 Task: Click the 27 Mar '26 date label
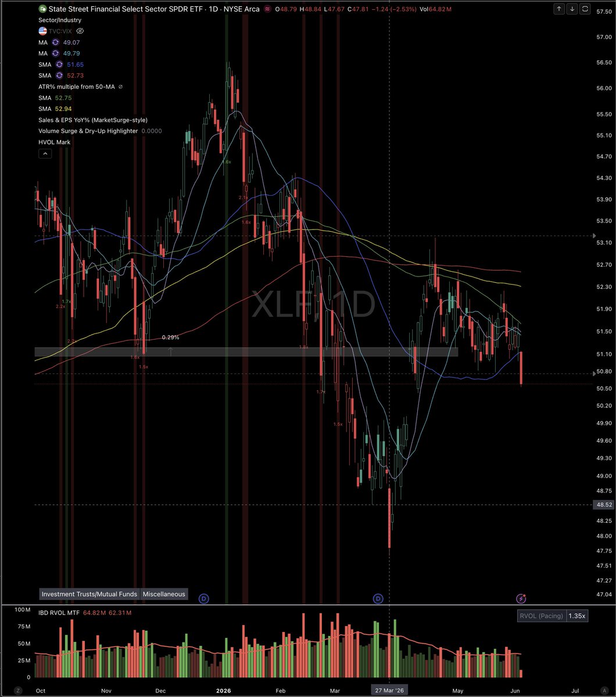click(x=389, y=691)
